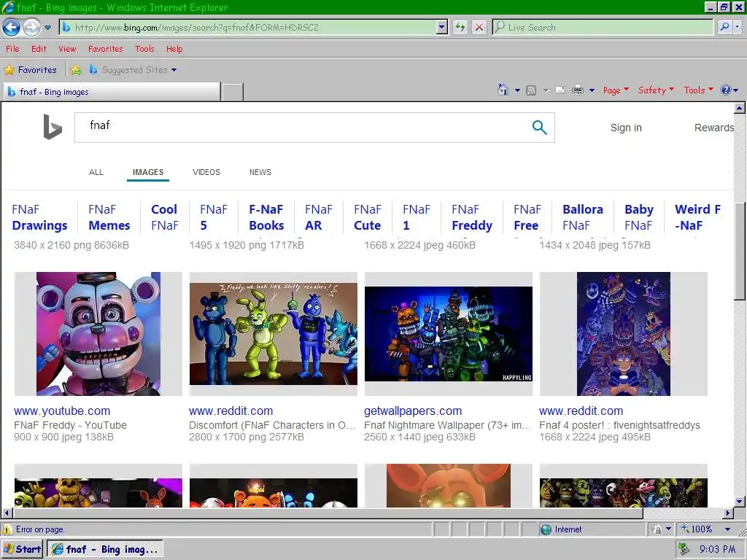Click the Live Search magnifier button
The width and height of the screenshot is (747, 560).
pyautogui.click(x=724, y=27)
